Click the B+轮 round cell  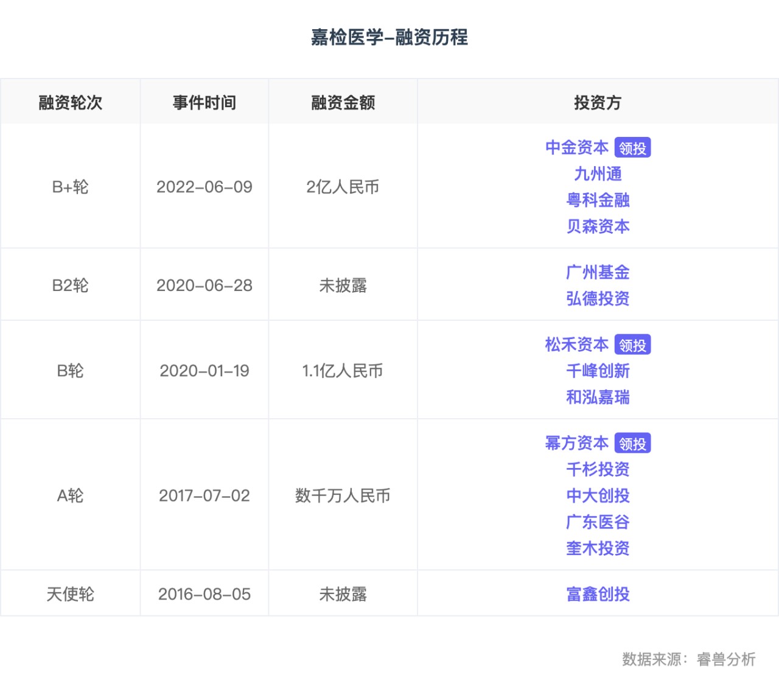tap(71, 187)
